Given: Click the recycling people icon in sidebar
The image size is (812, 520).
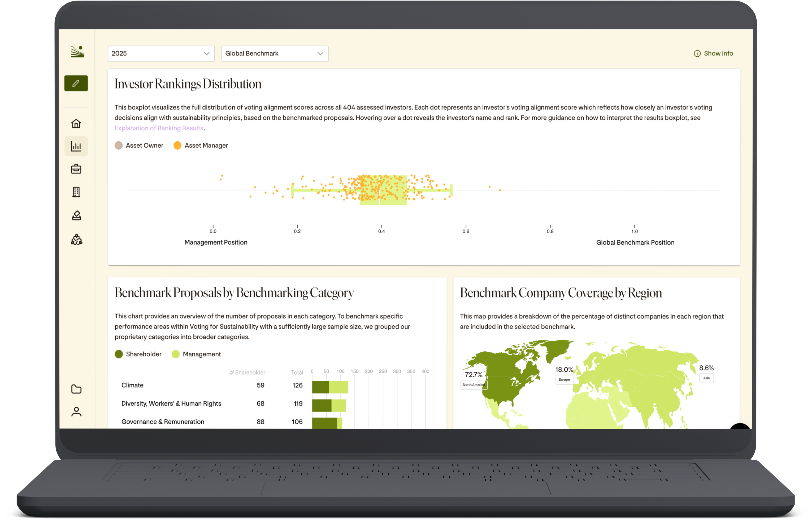Looking at the screenshot, I should 76,239.
